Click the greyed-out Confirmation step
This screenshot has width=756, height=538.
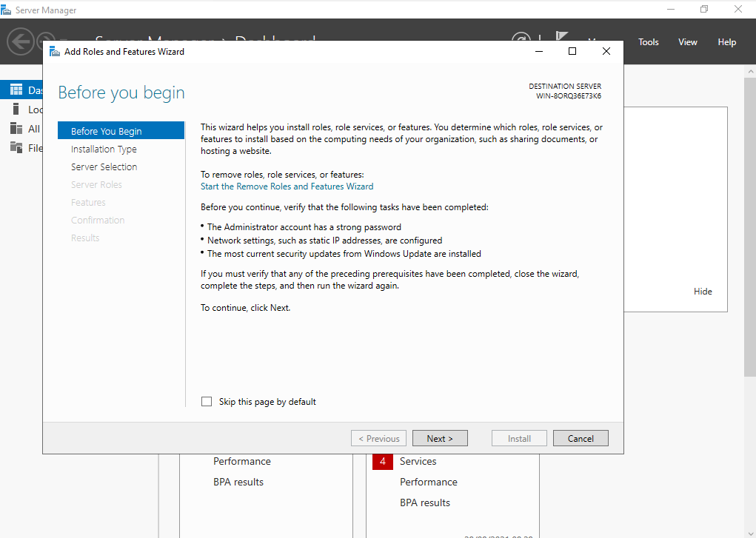tap(98, 221)
